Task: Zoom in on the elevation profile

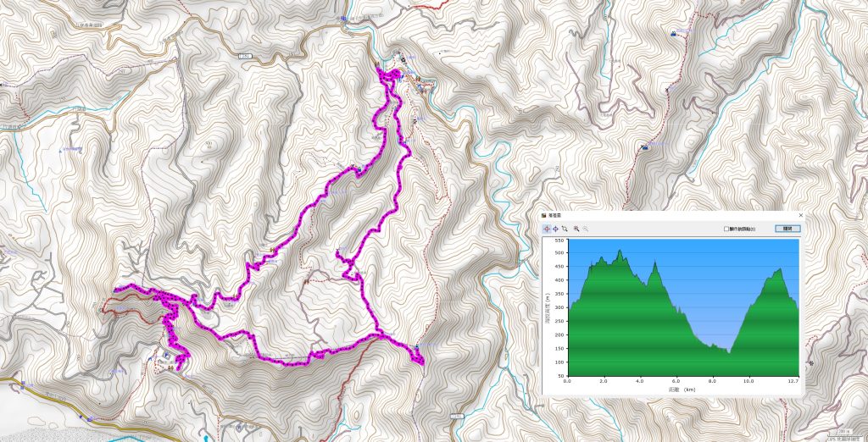Action: tap(576, 229)
